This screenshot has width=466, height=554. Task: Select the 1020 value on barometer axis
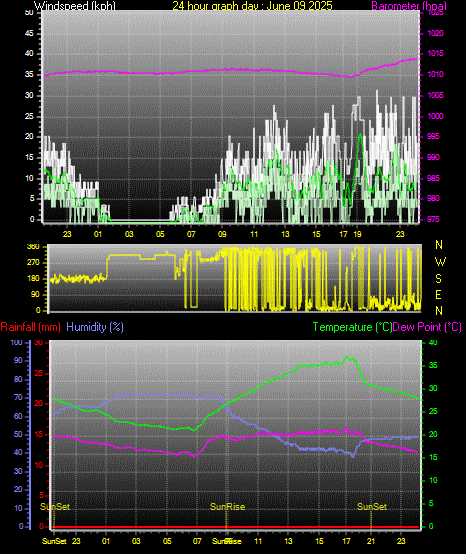coord(435,33)
